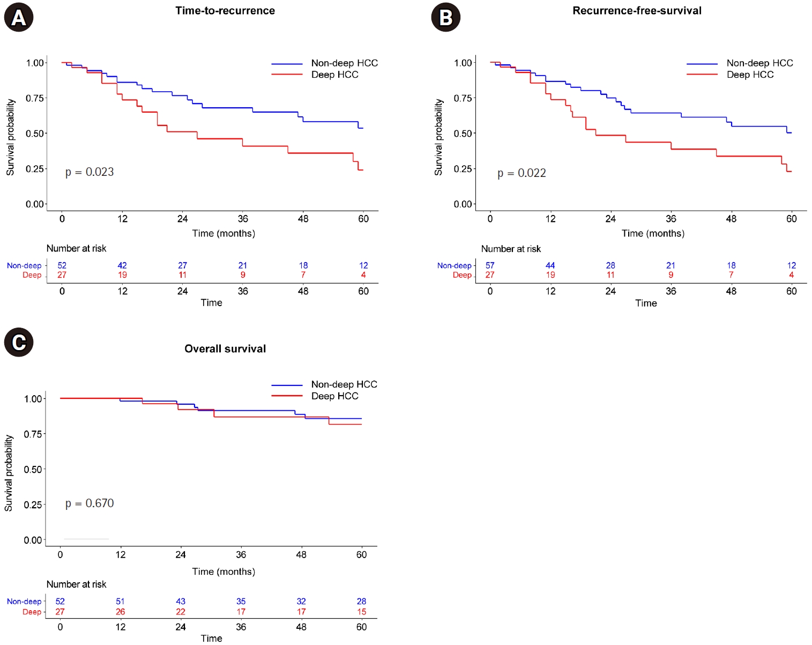
Task: Click the panel A circular badge
Action: [x=19, y=18]
